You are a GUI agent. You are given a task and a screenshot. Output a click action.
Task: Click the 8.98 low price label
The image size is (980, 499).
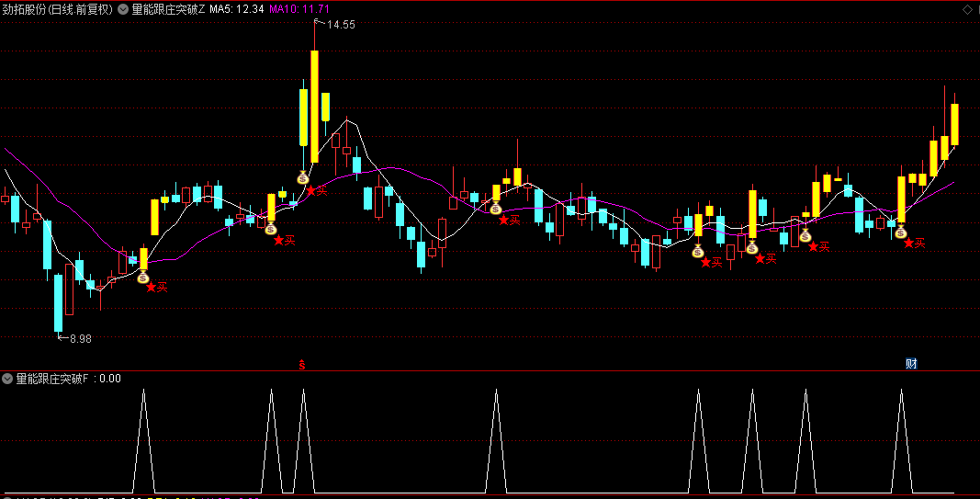click(81, 339)
